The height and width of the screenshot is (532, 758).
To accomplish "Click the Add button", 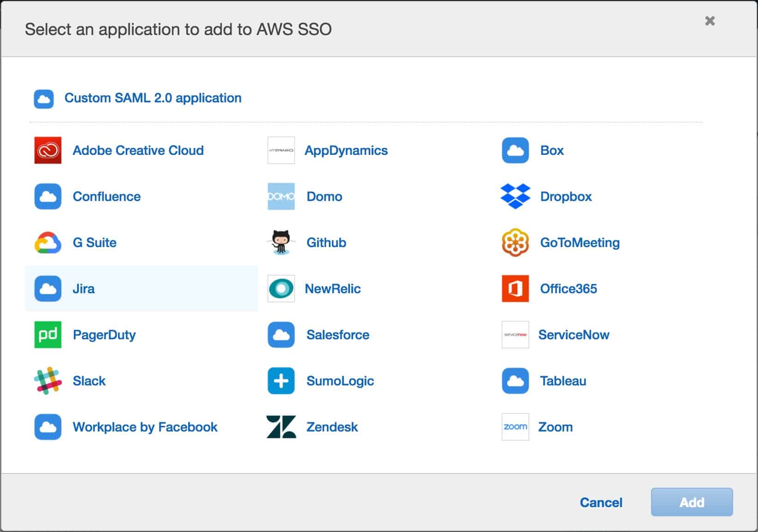I will coord(692,502).
